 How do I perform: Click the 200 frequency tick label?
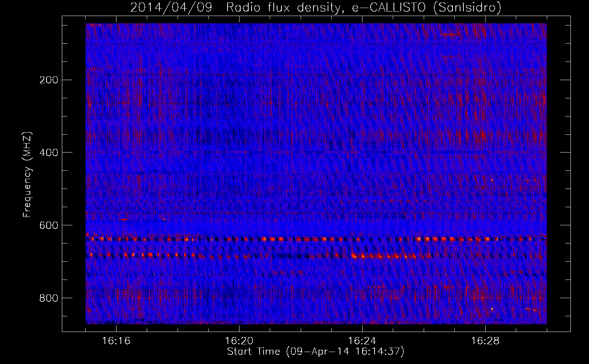[x=48, y=80]
